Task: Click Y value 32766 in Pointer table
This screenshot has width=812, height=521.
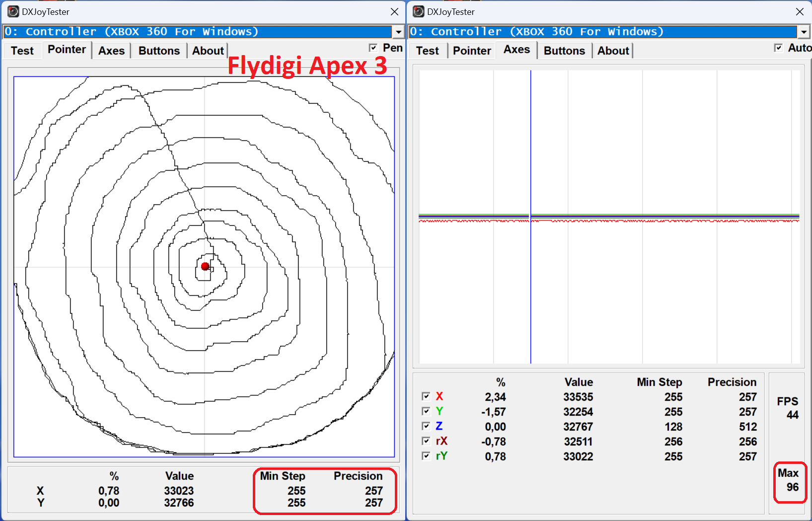Action: click(179, 503)
